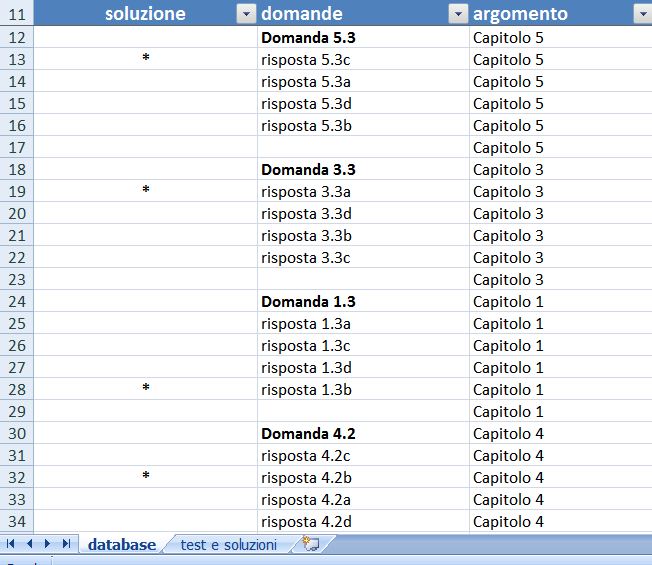Select the cell risposta 3.3d

pos(363,214)
